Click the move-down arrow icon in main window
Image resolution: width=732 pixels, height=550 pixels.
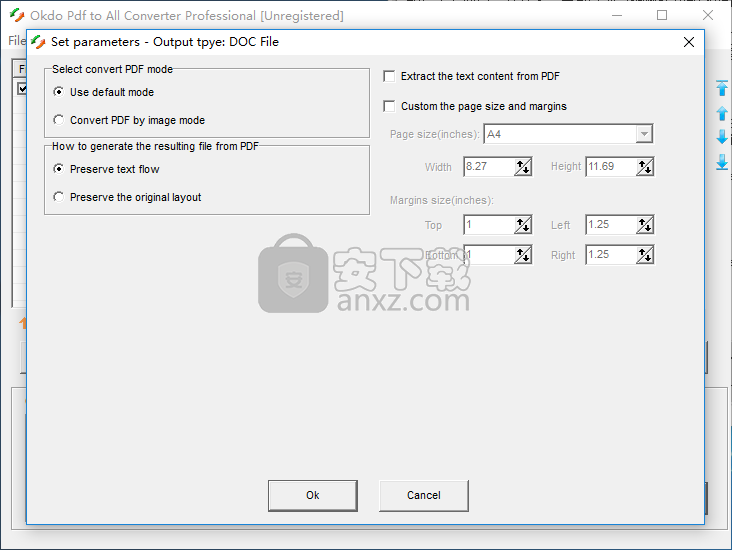[722, 137]
